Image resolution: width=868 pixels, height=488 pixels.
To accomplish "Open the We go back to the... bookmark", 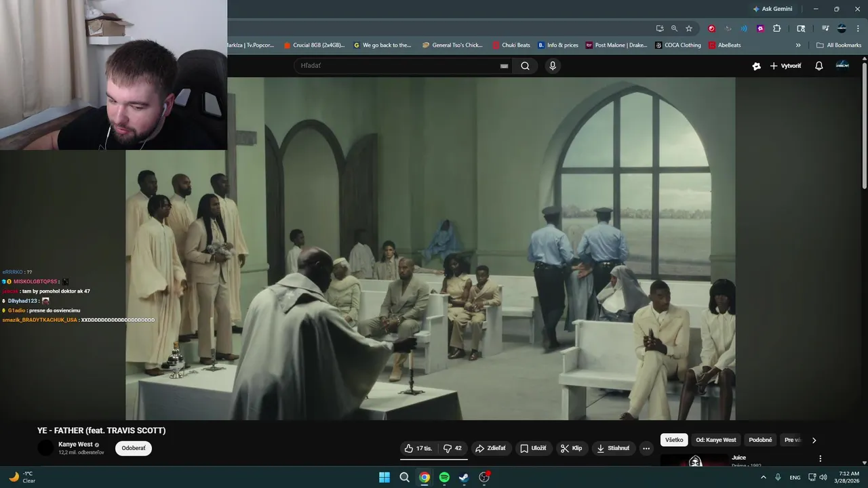I will (x=382, y=45).
